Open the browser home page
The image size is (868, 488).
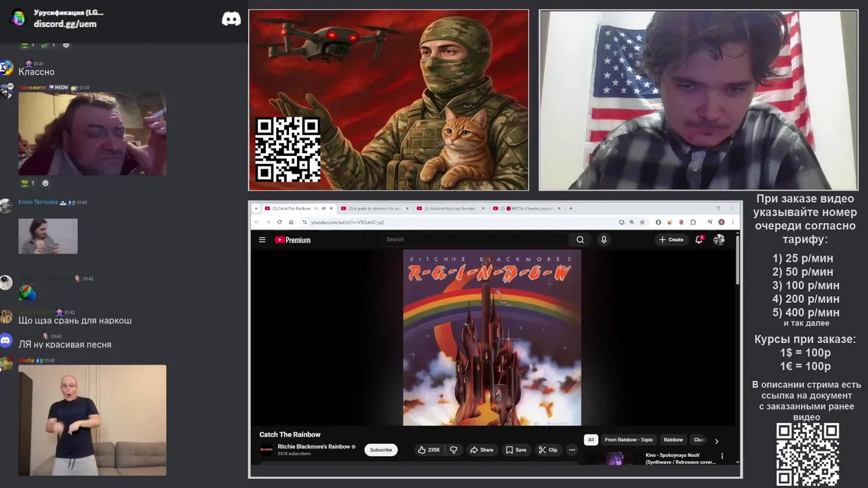290,222
